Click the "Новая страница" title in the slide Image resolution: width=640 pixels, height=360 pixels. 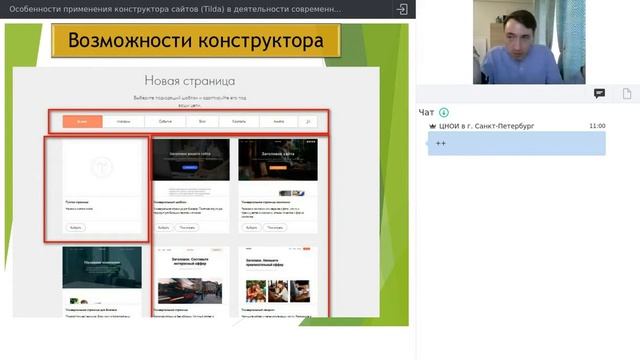(x=190, y=81)
